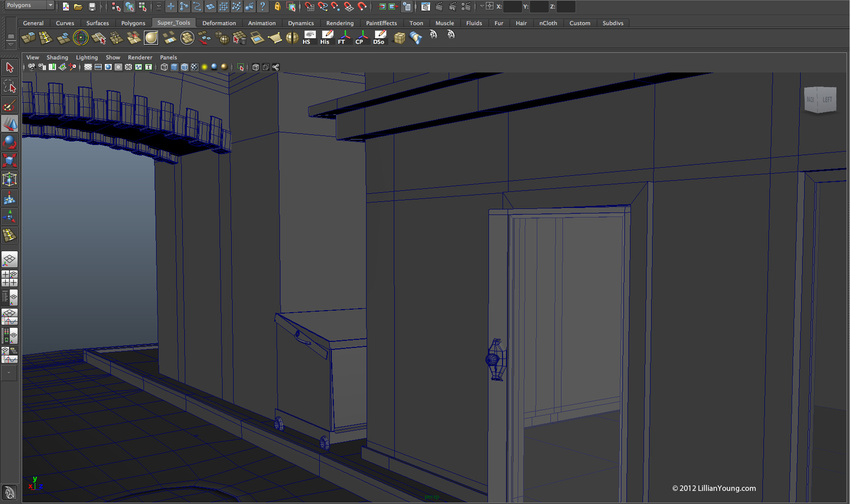The width and height of the screenshot is (850, 504).
Task: Switch to the Custom shelf tab
Action: coord(579,23)
